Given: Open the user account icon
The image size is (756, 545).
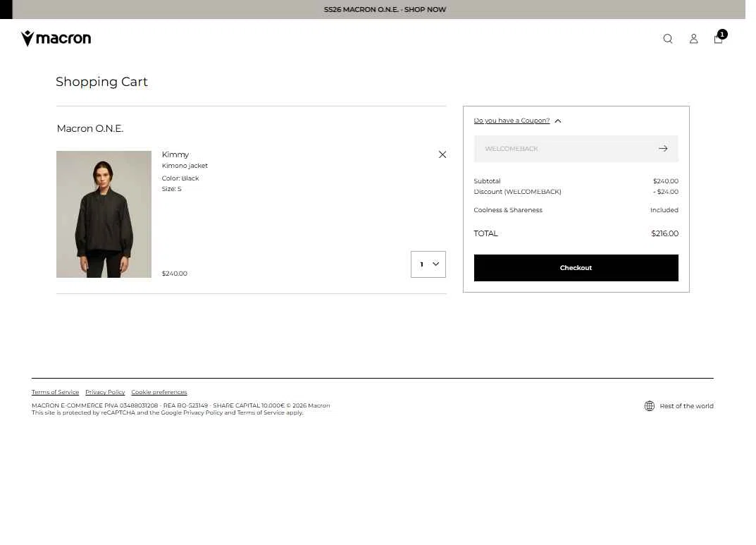Looking at the screenshot, I should point(693,39).
